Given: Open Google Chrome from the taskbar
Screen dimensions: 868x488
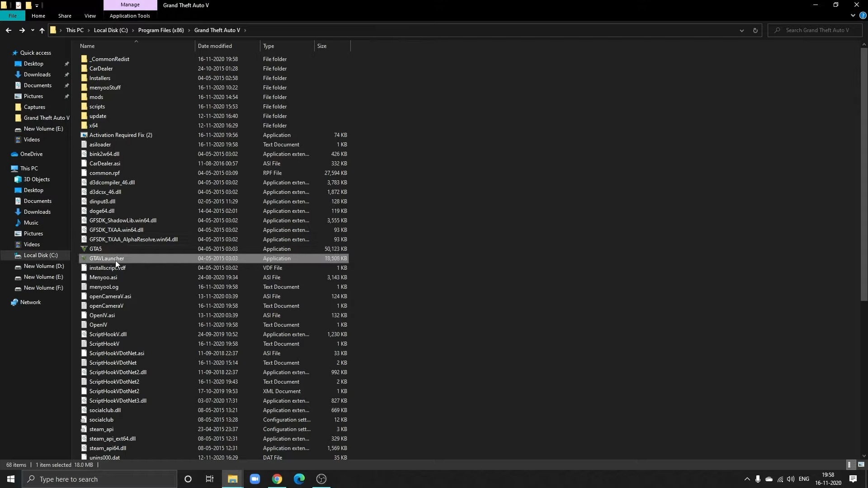Looking at the screenshot, I should (277, 479).
